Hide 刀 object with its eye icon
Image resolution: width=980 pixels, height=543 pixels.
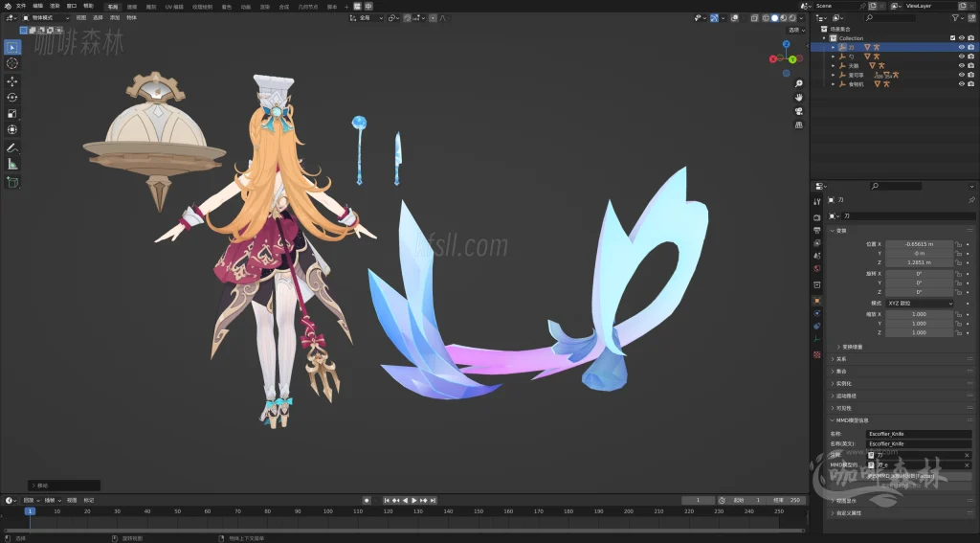pos(961,47)
